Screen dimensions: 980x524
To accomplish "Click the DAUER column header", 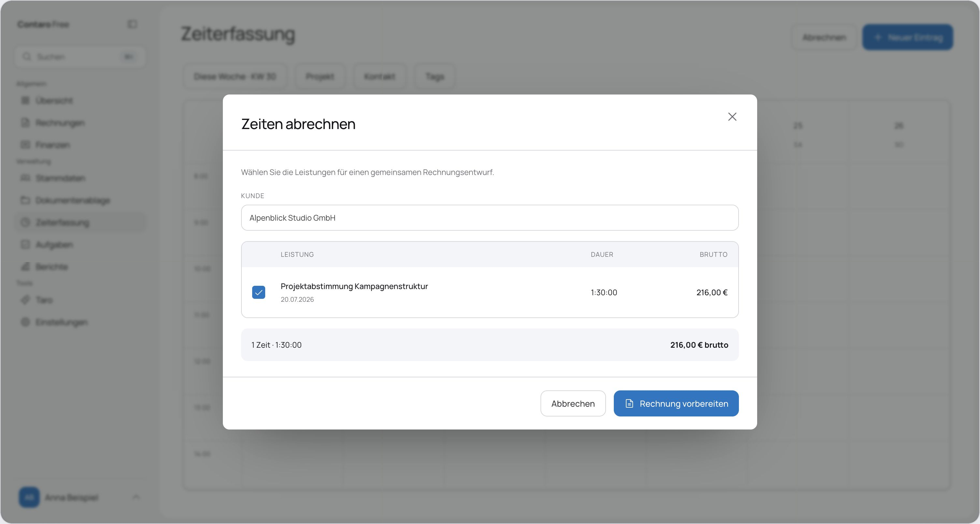I will tap(602, 254).
